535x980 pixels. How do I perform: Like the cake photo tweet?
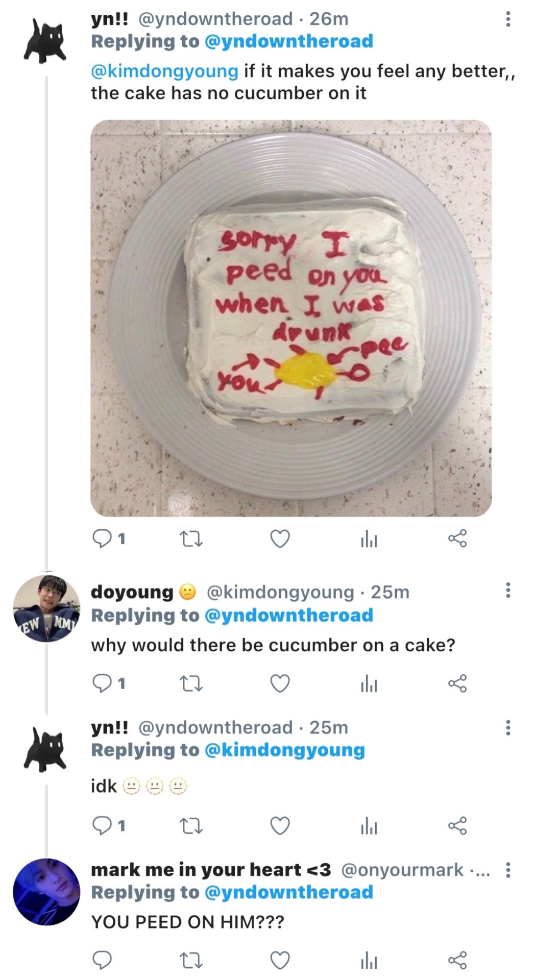(x=280, y=538)
